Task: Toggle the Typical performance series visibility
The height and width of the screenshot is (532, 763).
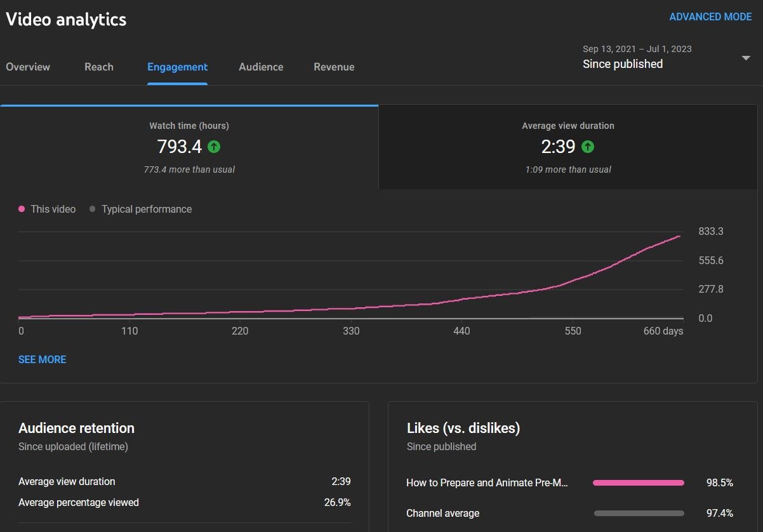Action: pyautogui.click(x=140, y=209)
